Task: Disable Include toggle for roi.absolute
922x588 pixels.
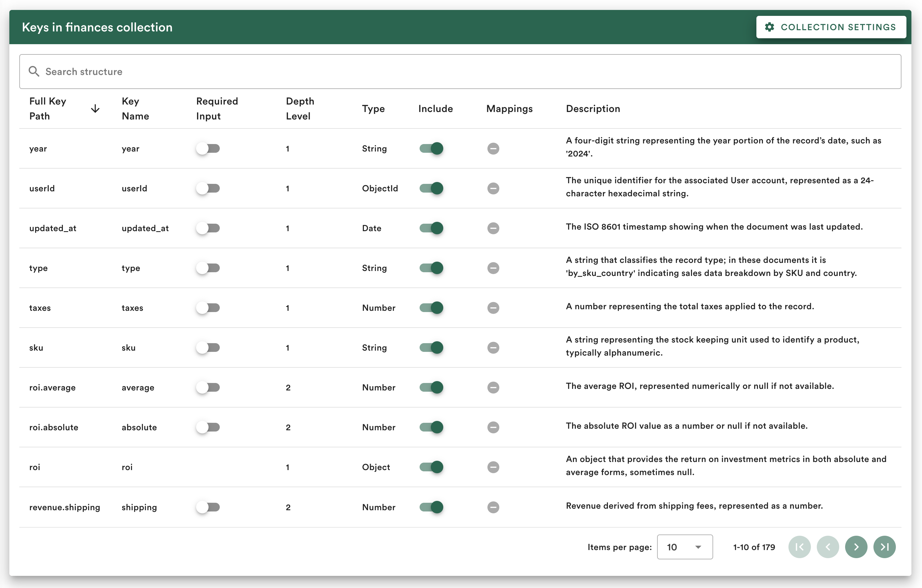Action: (431, 427)
